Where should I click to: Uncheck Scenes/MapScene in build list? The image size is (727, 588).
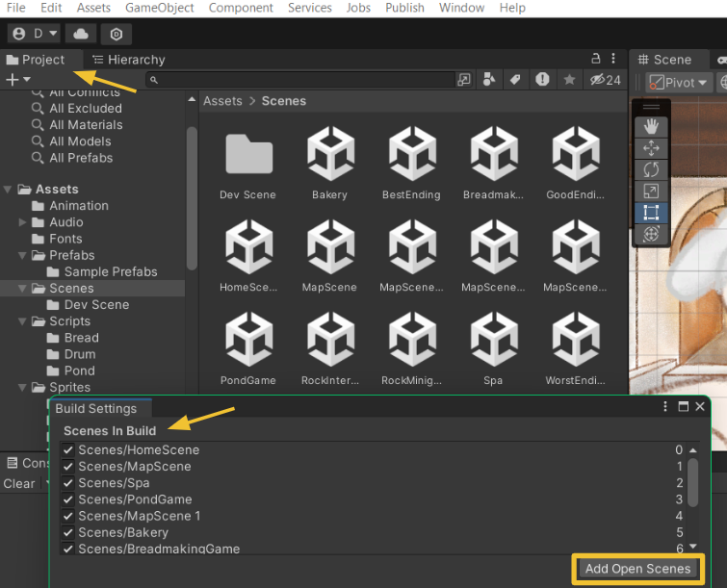68,466
